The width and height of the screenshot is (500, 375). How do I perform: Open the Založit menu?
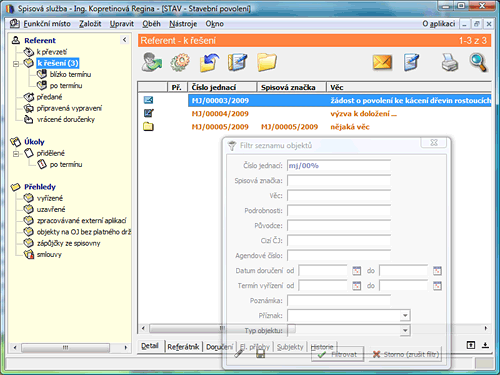point(90,24)
